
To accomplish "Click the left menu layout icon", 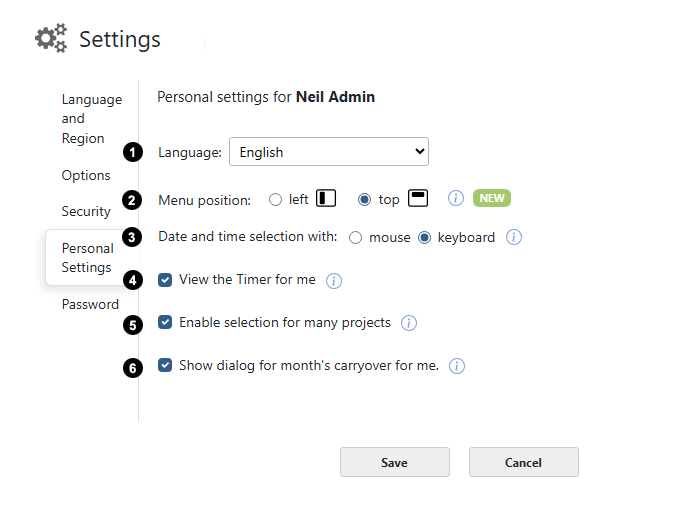I will pos(326,198).
